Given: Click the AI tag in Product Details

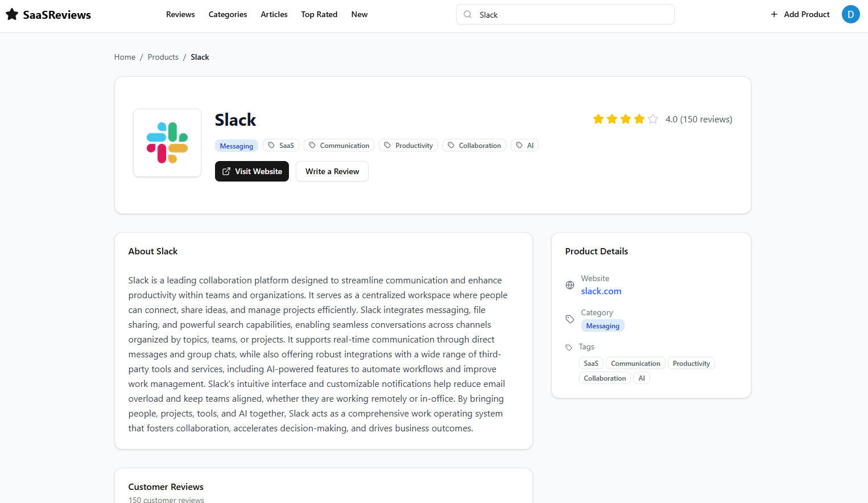Looking at the screenshot, I should (x=642, y=378).
